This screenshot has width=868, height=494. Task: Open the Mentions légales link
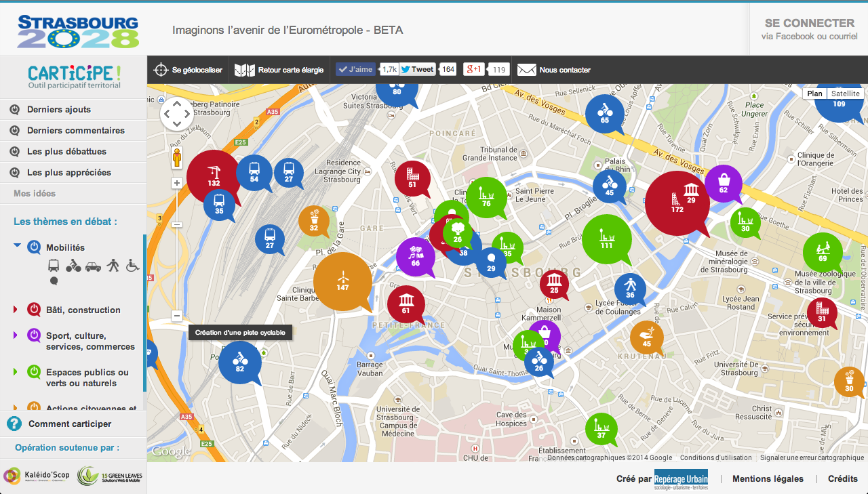(768, 478)
